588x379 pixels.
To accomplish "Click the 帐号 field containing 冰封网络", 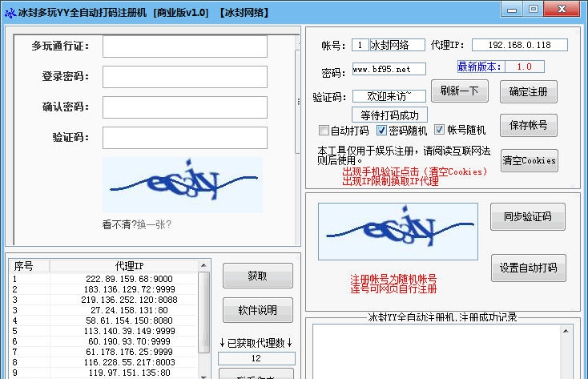I will (397, 45).
